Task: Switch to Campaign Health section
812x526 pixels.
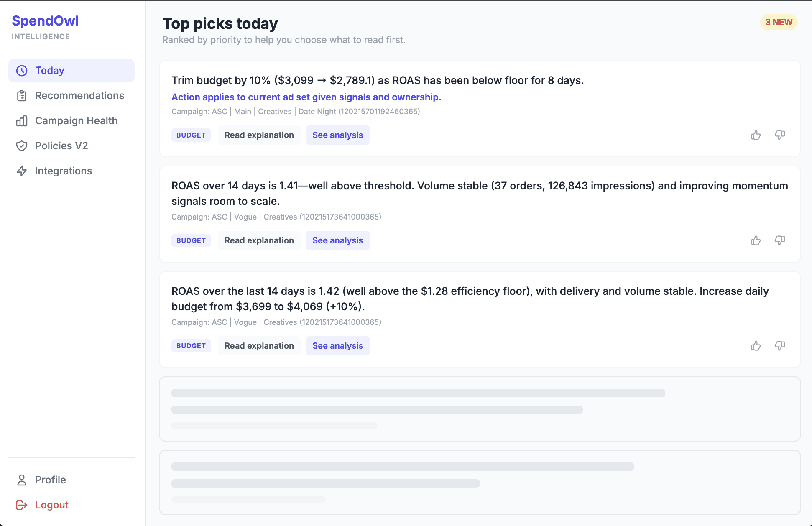Action: (76, 121)
